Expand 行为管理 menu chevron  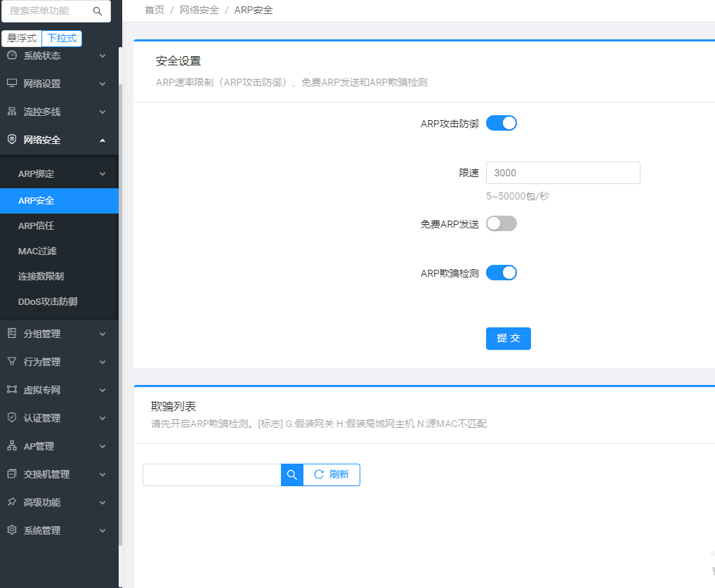(x=103, y=362)
